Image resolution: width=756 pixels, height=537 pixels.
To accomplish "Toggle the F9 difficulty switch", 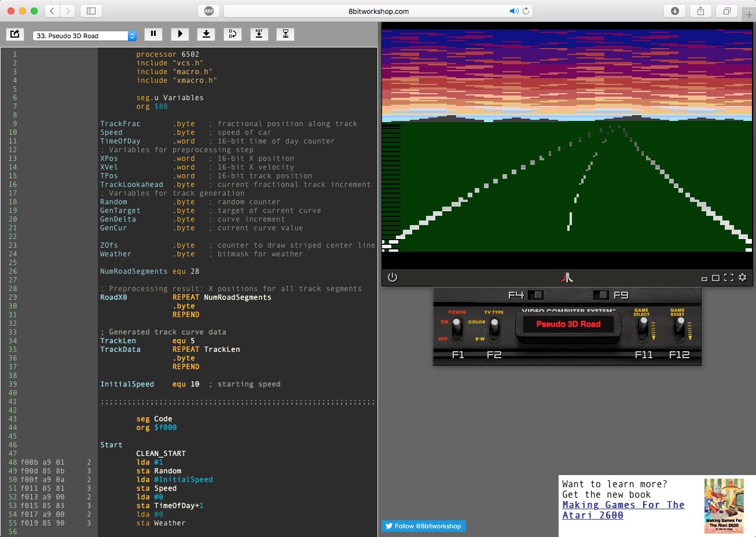I will pyautogui.click(x=601, y=295).
